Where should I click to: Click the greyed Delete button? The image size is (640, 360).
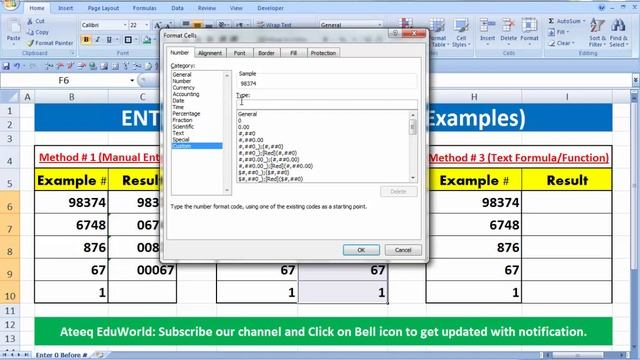click(398, 191)
